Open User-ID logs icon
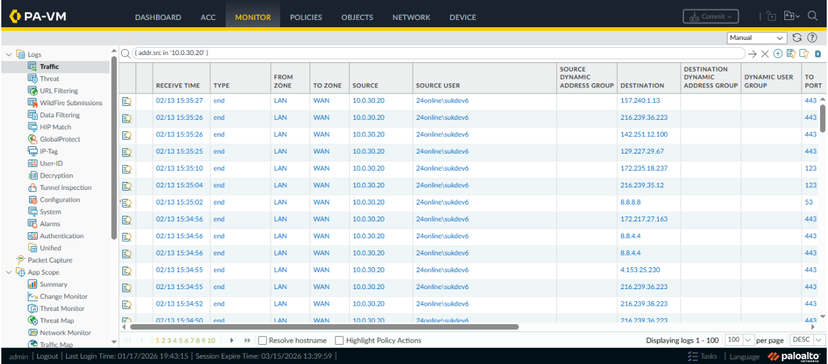Screen dimensions: 828x364 pyautogui.click(x=32, y=164)
